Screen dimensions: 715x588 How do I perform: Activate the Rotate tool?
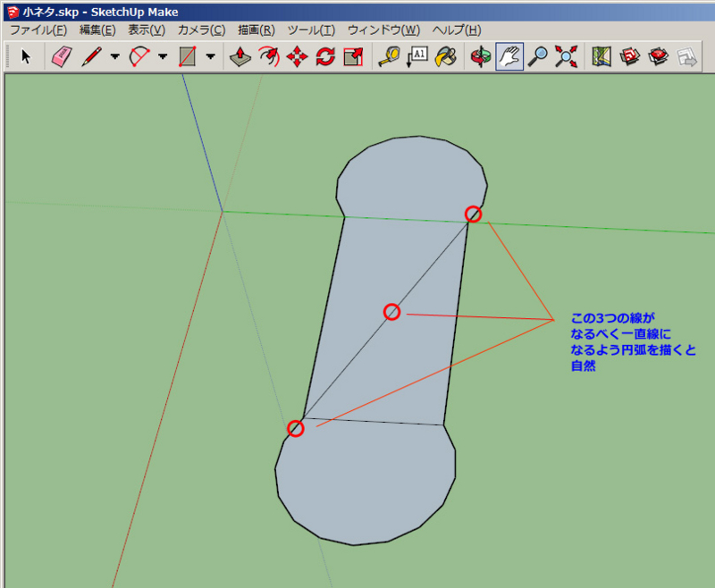324,56
